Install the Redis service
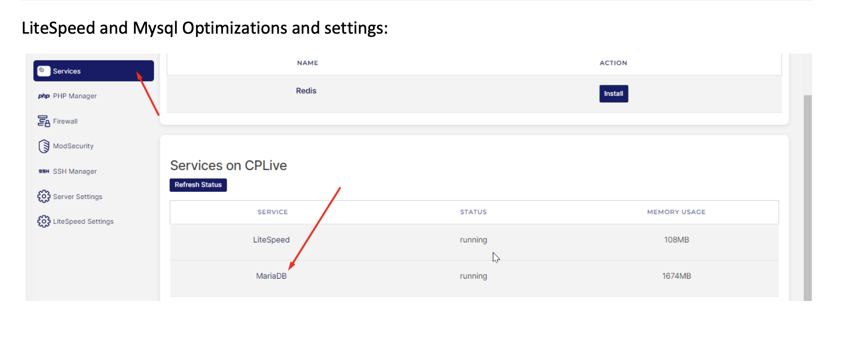 pyautogui.click(x=613, y=94)
